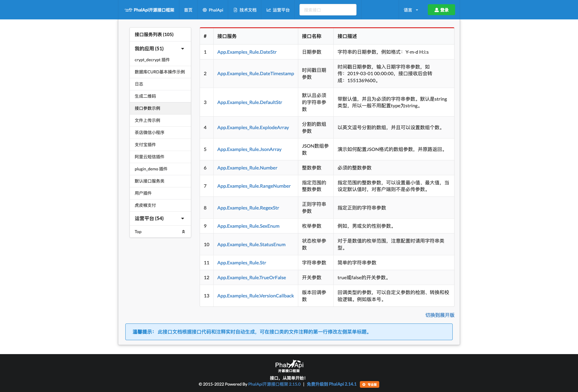Select 阿里云短信插件 in the sidebar
Screen dimensions: 578x392
[x=160, y=157]
